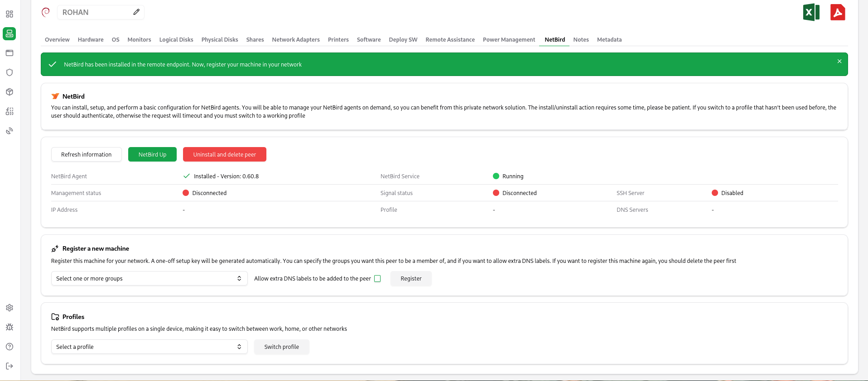Screen dimensions: 868x381
Task: Click the logout icon in sidebar
Action: click(10, 366)
